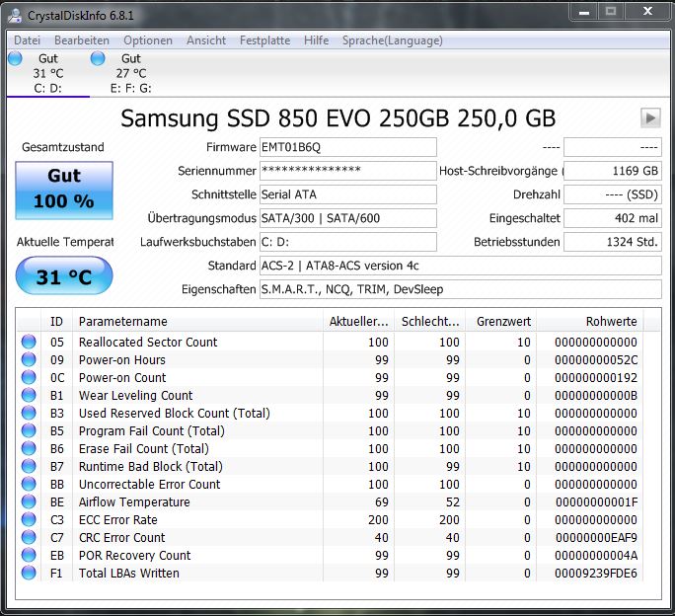This screenshot has width=675, height=616.
Task: Click the Airflow Temperature status orb
Action: pos(29,501)
